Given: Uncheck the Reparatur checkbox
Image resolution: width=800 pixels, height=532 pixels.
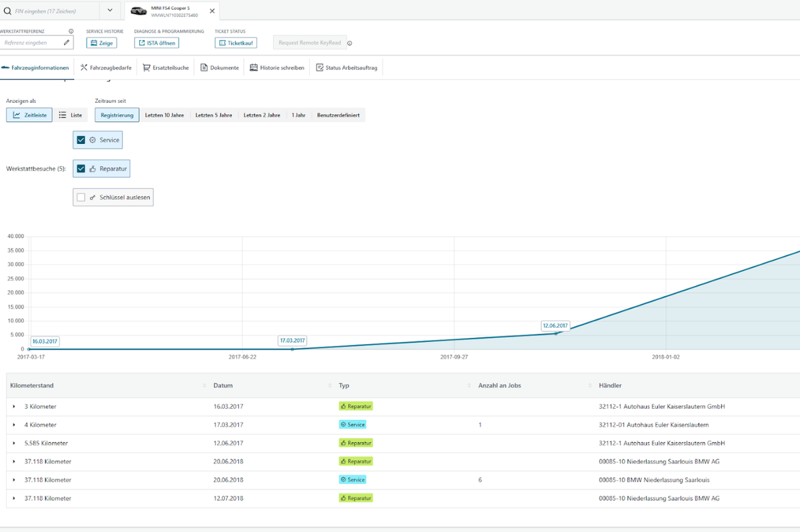Looking at the screenshot, I should pyautogui.click(x=81, y=169).
